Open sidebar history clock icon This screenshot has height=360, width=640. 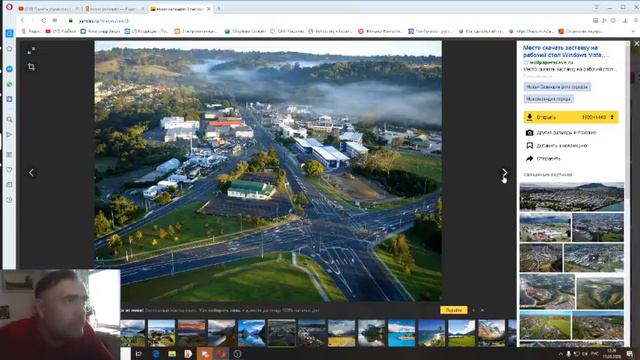coord(9,200)
